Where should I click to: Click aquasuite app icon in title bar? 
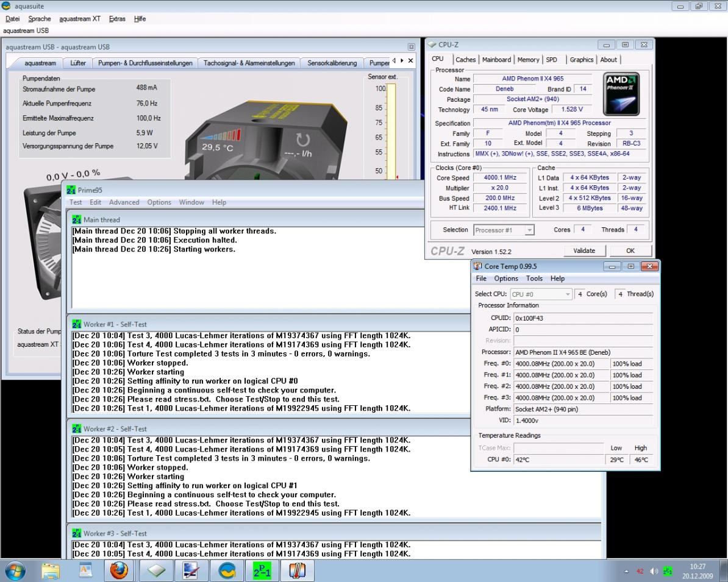pyautogui.click(x=6, y=5)
